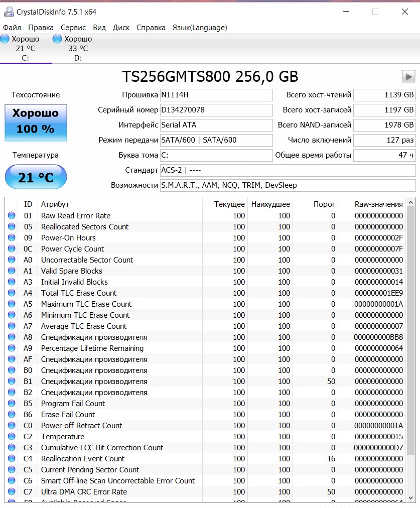The width and height of the screenshot is (420, 508).
Task: Click the Хорошо 100 % health status button
Action: [x=36, y=122]
